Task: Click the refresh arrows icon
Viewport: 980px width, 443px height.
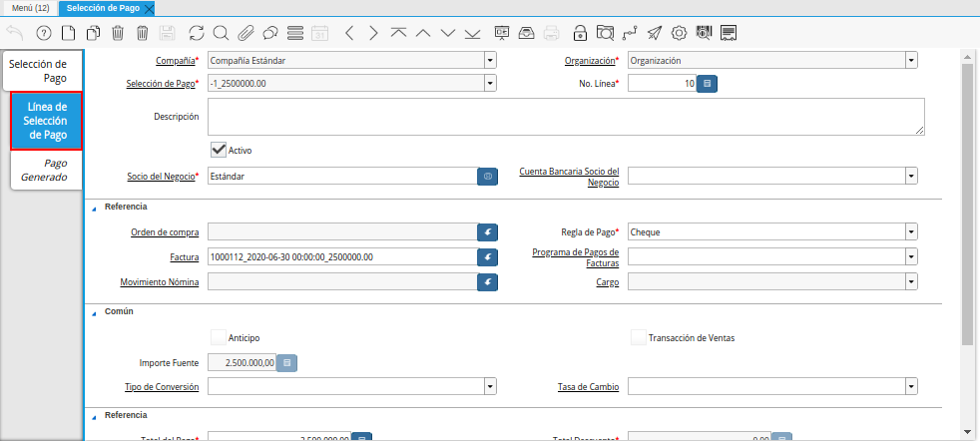Action: (197, 33)
